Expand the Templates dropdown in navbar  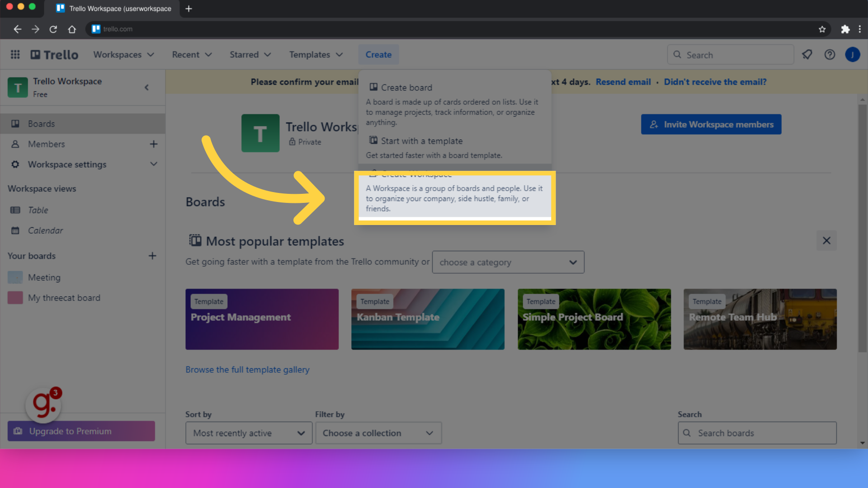tap(316, 55)
